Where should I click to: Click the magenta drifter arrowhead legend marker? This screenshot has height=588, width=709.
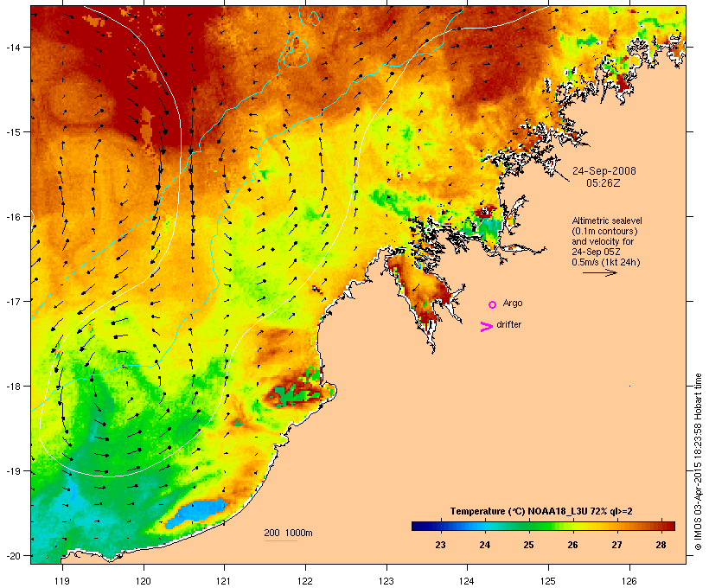click(x=487, y=327)
